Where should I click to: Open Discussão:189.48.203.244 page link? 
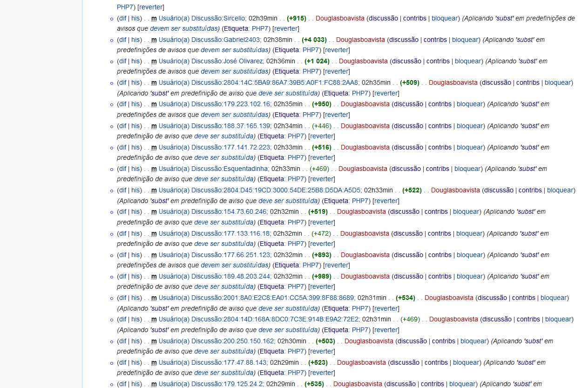click(215, 276)
